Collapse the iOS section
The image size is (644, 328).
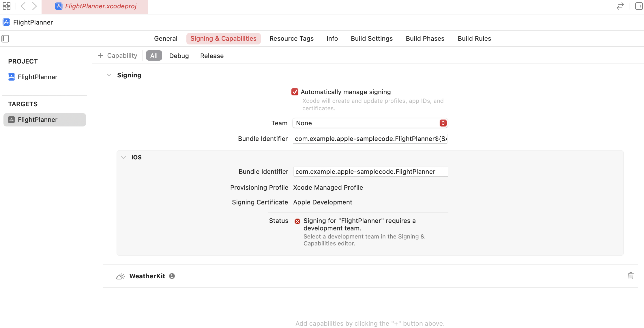123,157
